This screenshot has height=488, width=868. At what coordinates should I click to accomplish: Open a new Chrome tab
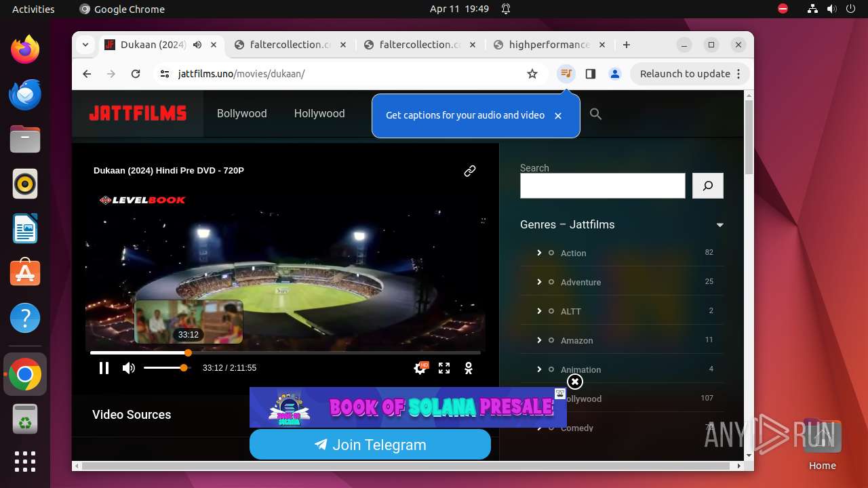(627, 45)
